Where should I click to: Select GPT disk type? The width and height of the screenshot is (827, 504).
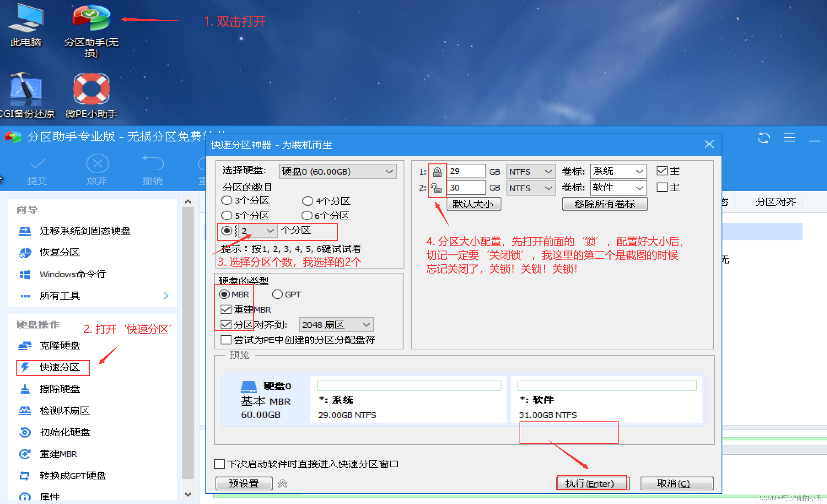[x=277, y=294]
